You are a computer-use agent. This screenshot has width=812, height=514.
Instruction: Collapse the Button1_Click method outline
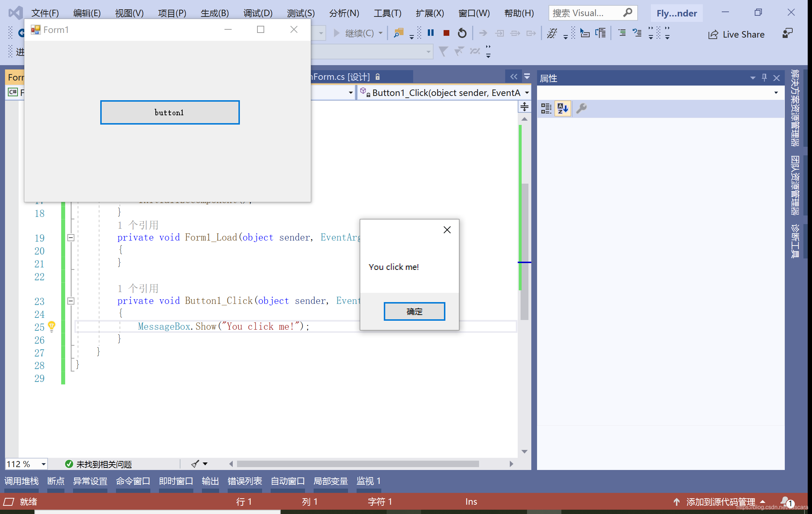[x=71, y=301]
